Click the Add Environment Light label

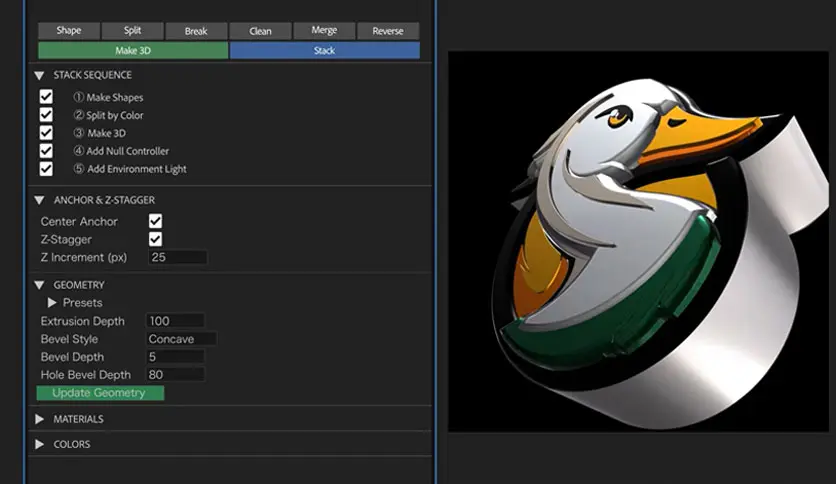136,169
